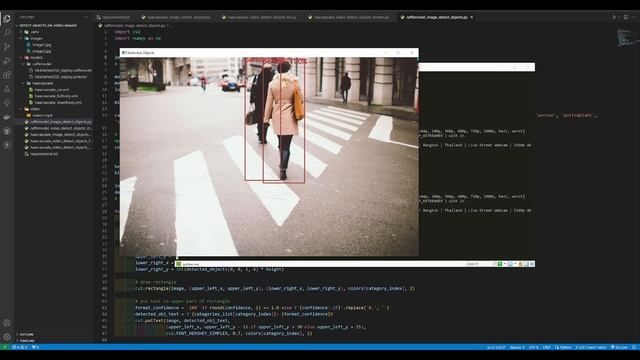
Task: Click the Python language mode status item
Action: [x=563, y=347]
